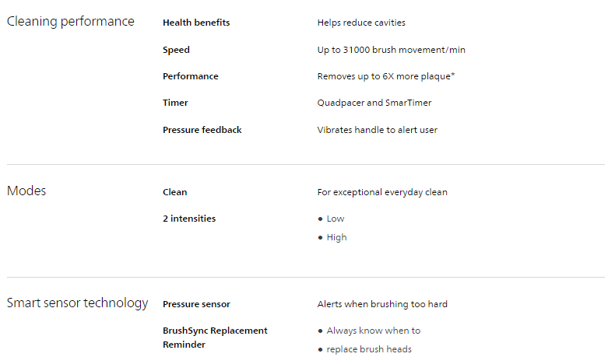Image resolution: width=615 pixels, height=364 pixels.
Task: Select the Timer specification label
Action: click(175, 103)
